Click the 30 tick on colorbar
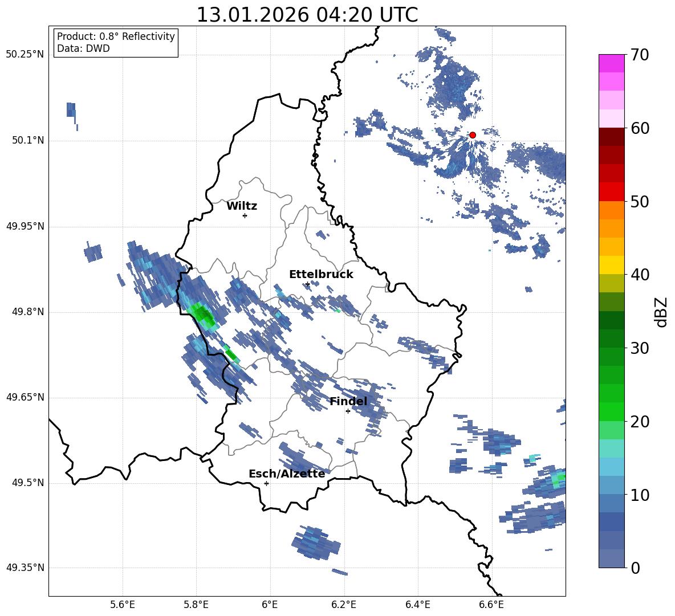675x616 pixels. click(x=640, y=348)
